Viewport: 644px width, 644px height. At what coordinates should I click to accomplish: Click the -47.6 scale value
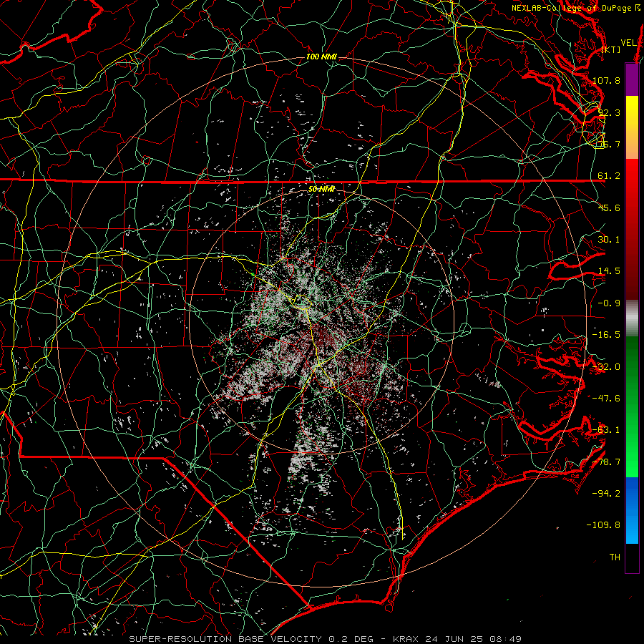(606, 399)
